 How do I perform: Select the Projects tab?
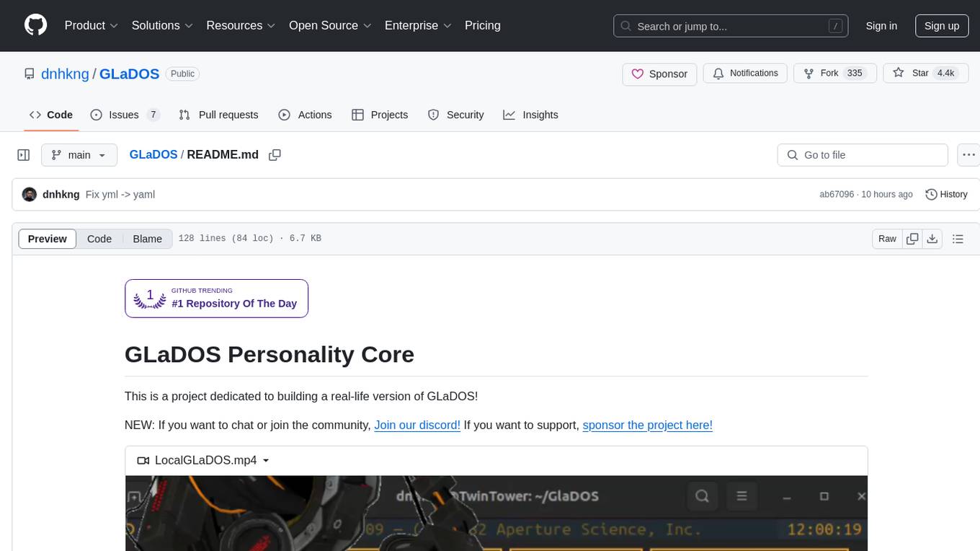click(379, 115)
